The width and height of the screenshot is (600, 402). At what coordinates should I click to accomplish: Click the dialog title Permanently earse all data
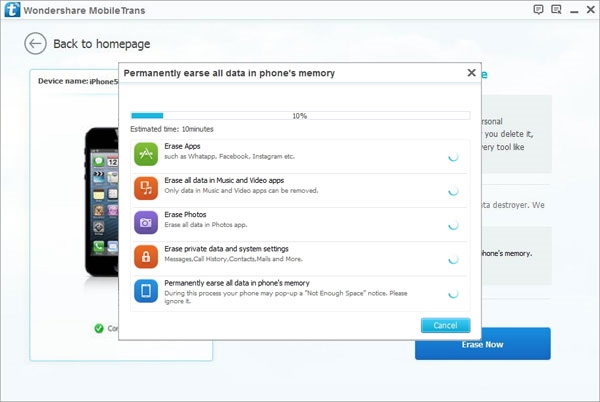coord(229,73)
